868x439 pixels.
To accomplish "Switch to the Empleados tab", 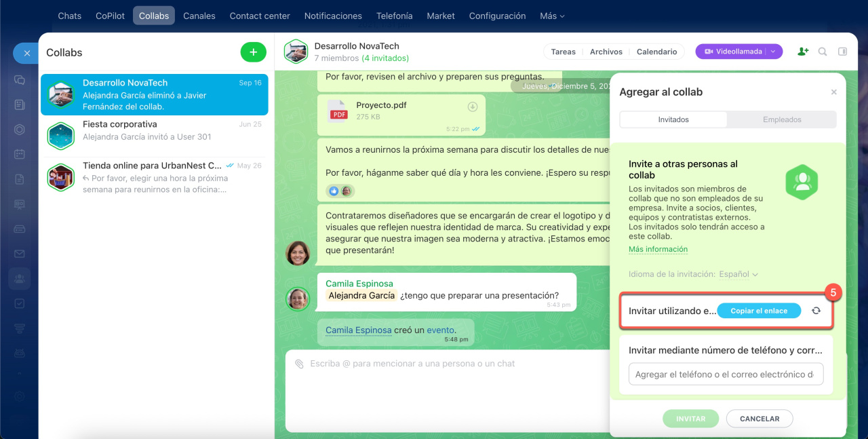I will [x=781, y=119].
